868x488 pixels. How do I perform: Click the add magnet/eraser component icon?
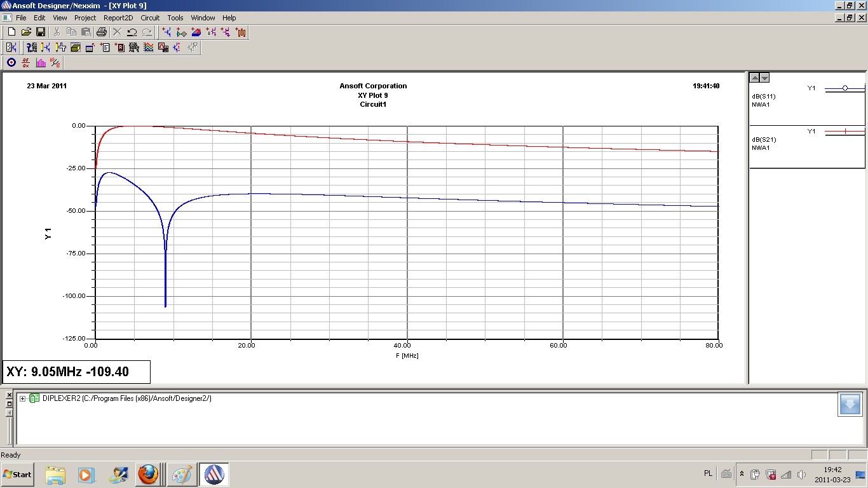point(196,32)
